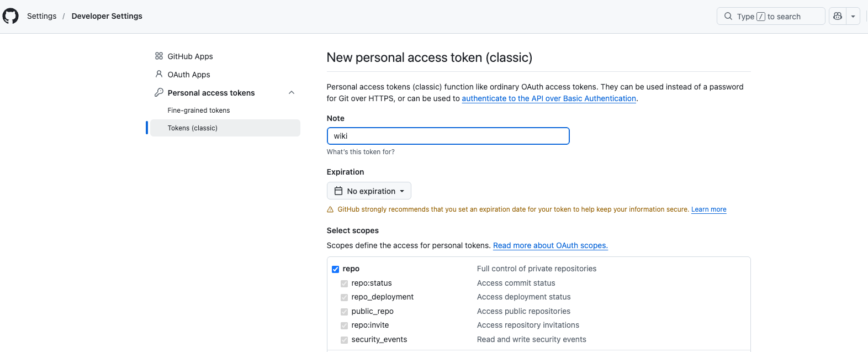Click the Expiration label
Viewport: 868px width, 352px height.
click(x=346, y=172)
